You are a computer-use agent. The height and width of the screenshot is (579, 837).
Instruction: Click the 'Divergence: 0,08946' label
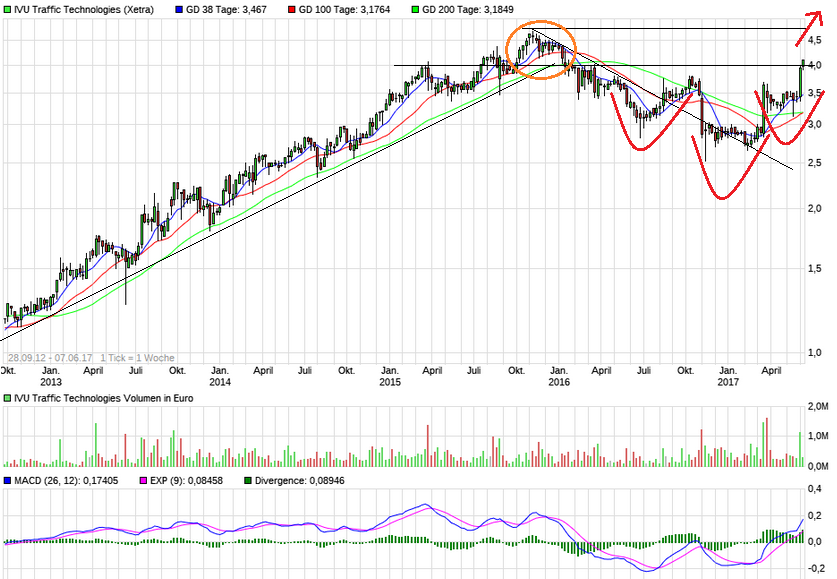(x=299, y=481)
